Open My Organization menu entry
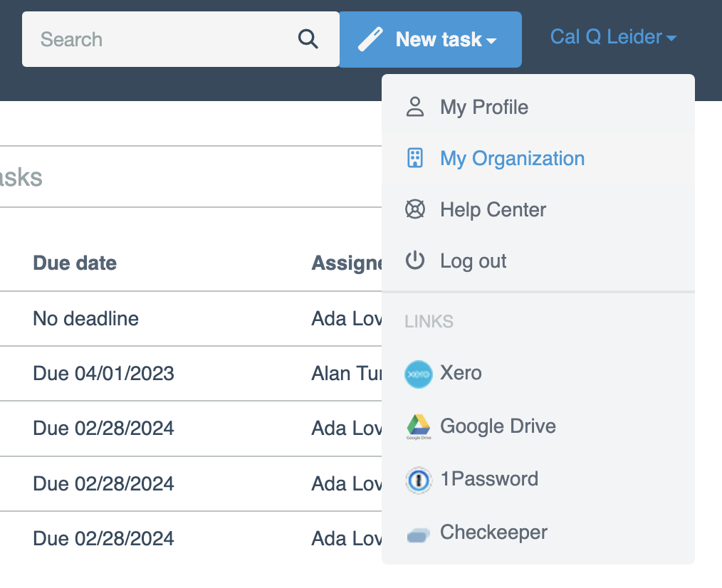This screenshot has width=722, height=588. [512, 158]
